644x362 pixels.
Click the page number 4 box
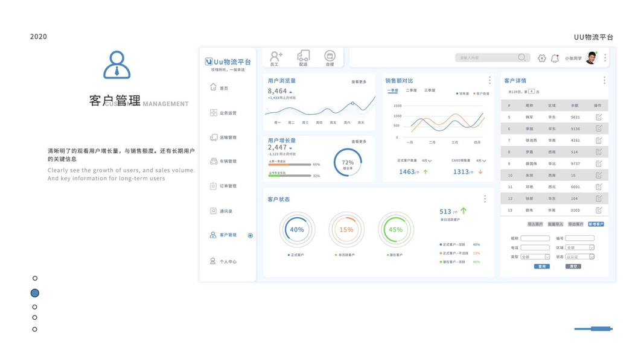(532, 91)
